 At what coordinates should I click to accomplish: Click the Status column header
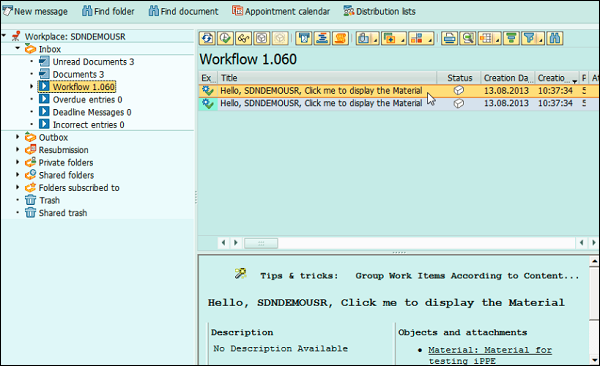[x=459, y=78]
